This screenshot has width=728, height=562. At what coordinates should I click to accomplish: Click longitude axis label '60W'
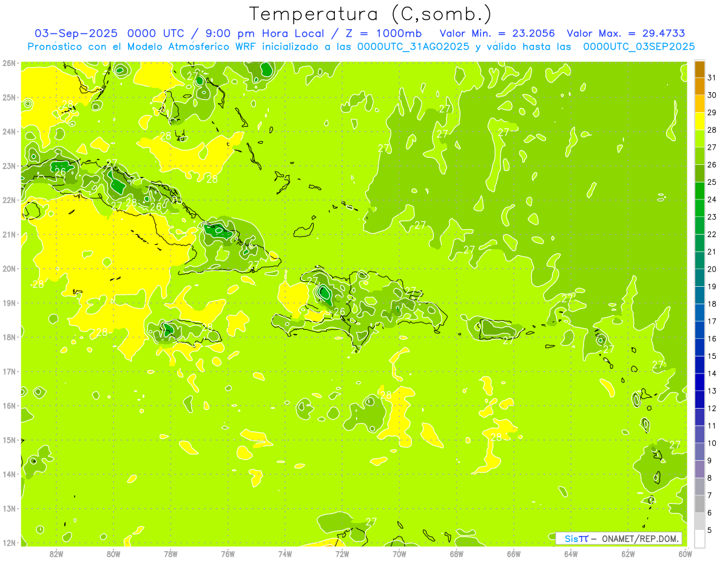(x=686, y=554)
